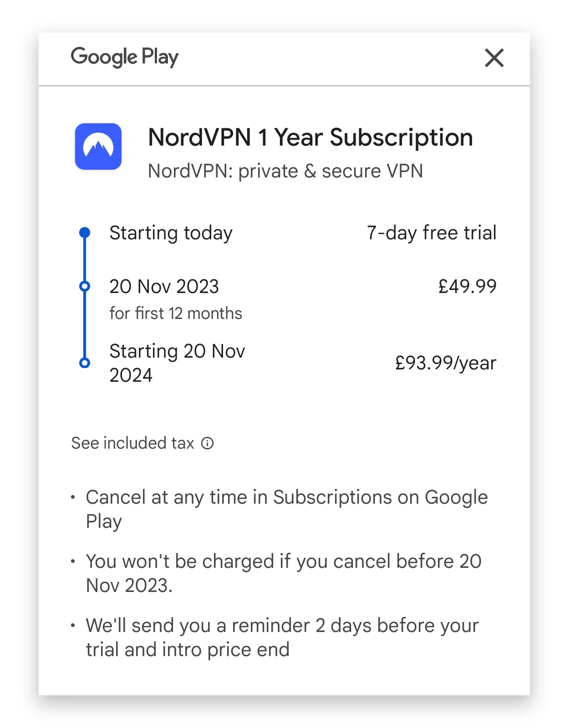
Task: Click the £49.99 intro price
Action: pyautogui.click(x=467, y=286)
